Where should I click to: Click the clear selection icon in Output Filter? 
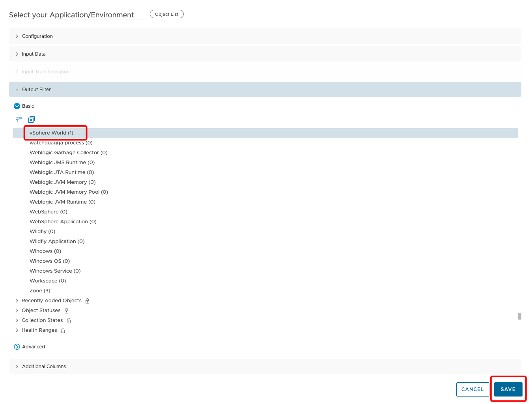point(32,119)
